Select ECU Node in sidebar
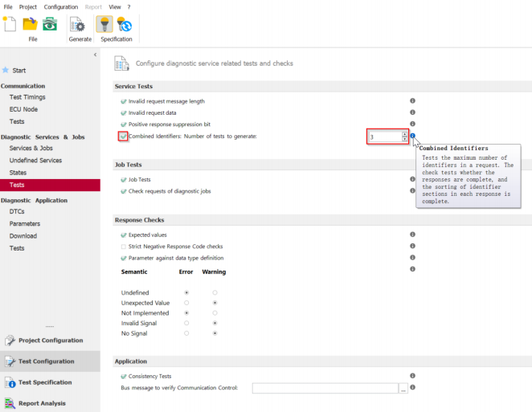The image size is (532, 412). [23, 109]
